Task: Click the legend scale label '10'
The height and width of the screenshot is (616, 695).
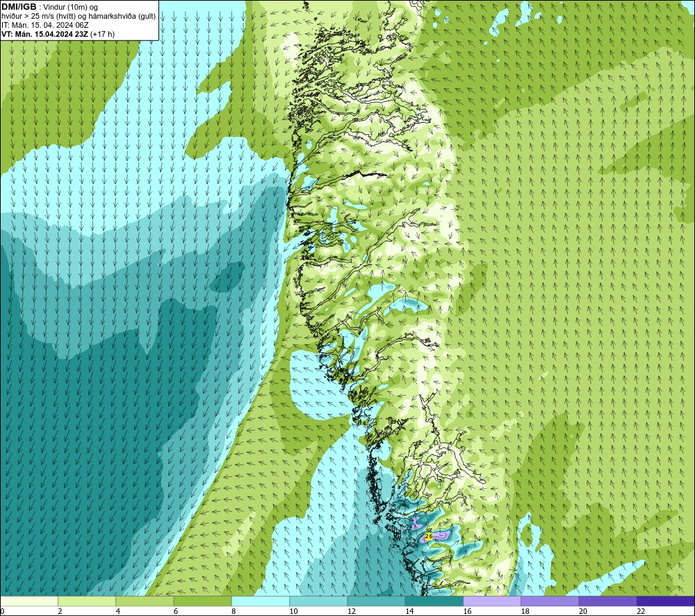Action: 293,611
